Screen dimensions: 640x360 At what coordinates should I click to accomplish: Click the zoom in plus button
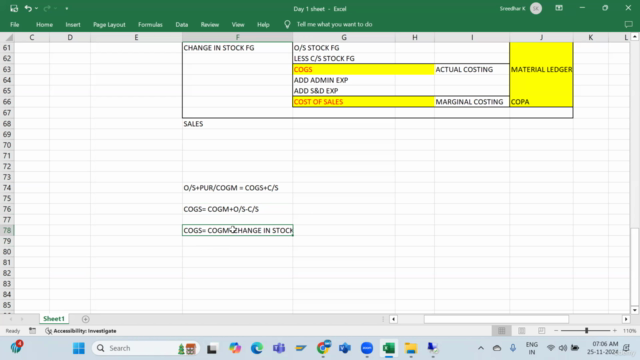[615, 331]
